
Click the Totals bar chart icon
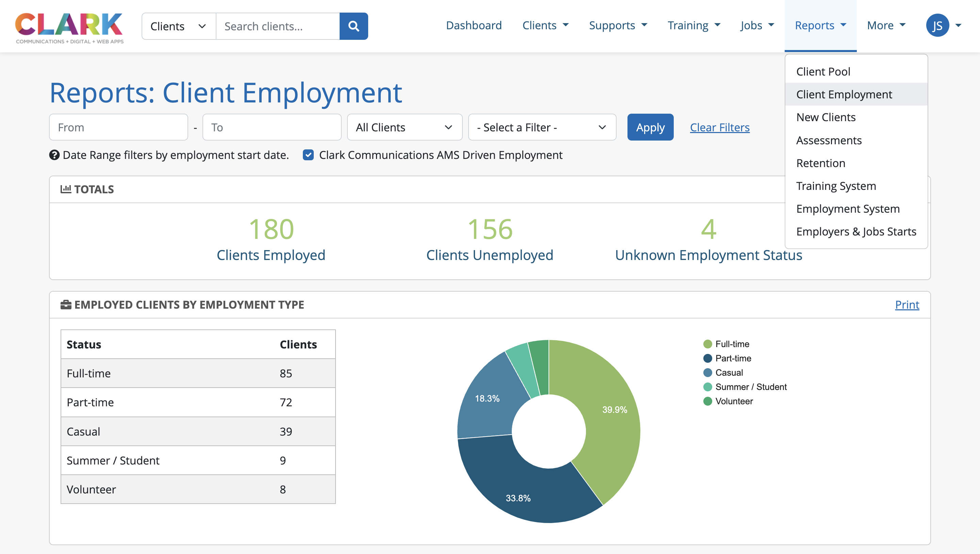pyautogui.click(x=66, y=189)
